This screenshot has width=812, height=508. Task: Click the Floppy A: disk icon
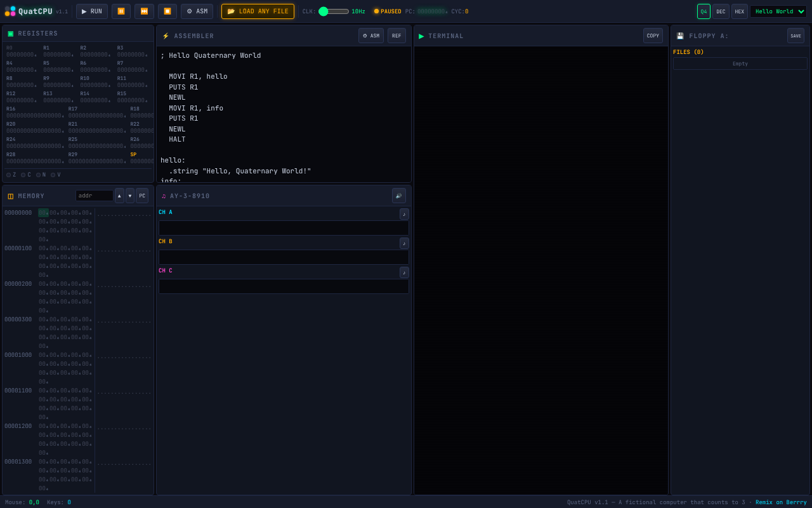coord(680,36)
